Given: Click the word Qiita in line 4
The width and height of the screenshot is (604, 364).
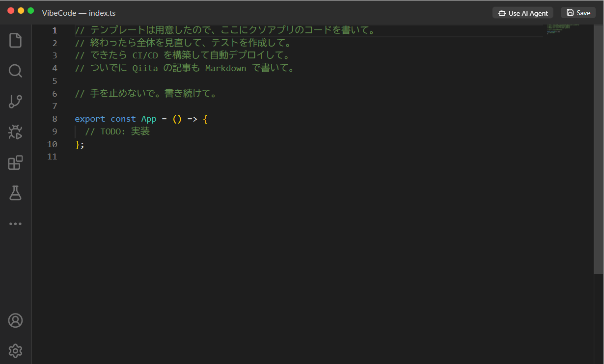Looking at the screenshot, I should (x=145, y=68).
